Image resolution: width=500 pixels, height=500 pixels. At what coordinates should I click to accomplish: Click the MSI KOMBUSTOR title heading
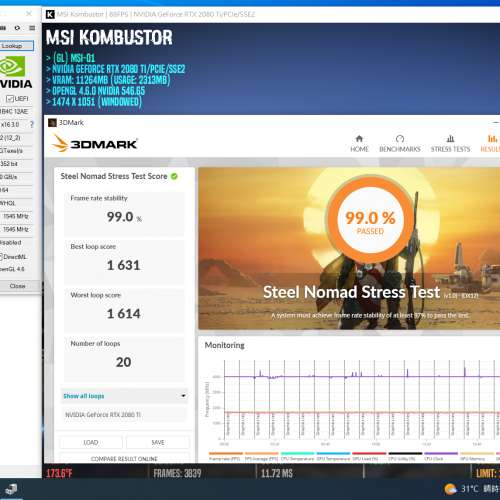[109, 37]
